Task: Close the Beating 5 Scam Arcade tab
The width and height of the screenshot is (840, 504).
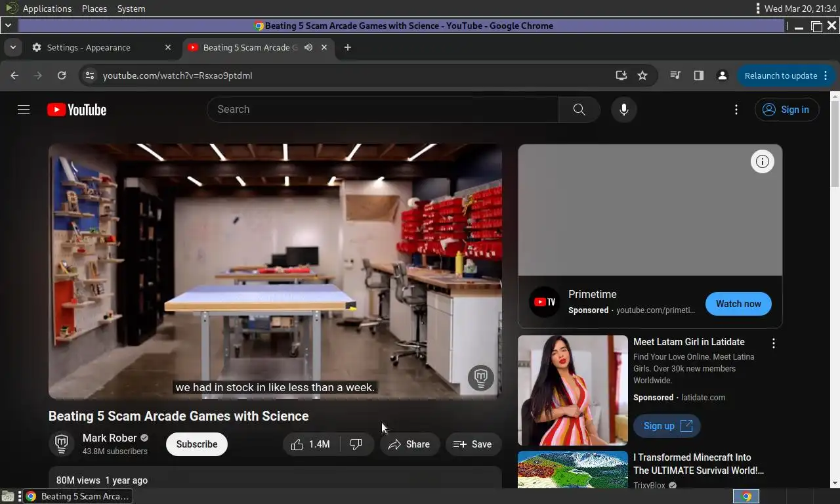Action: (324, 47)
